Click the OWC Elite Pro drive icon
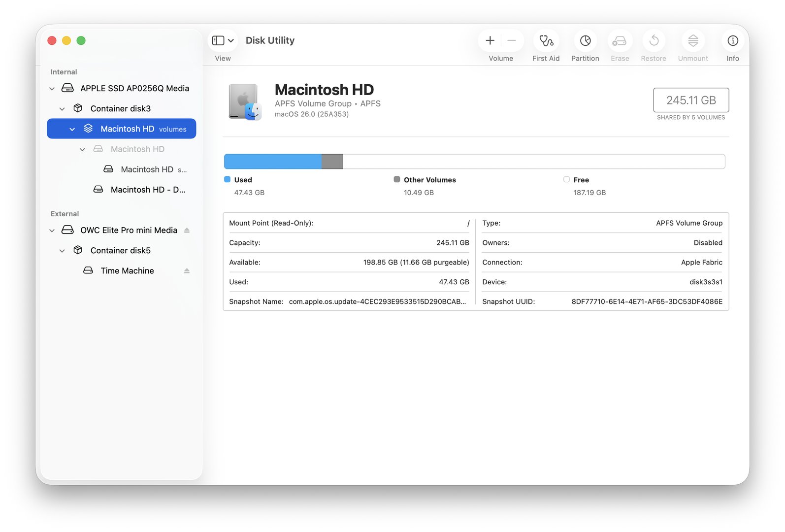The height and width of the screenshot is (532, 785). [67, 230]
